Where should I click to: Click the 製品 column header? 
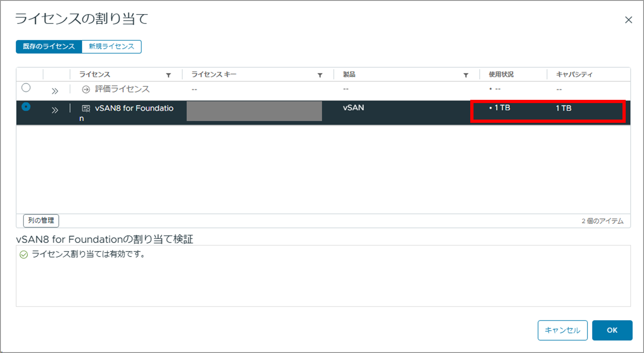349,74
